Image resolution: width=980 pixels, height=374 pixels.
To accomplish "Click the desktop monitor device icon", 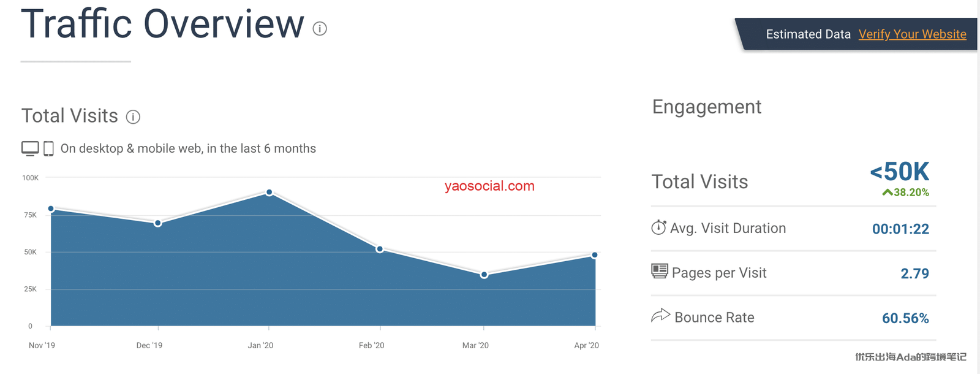I will (30, 148).
